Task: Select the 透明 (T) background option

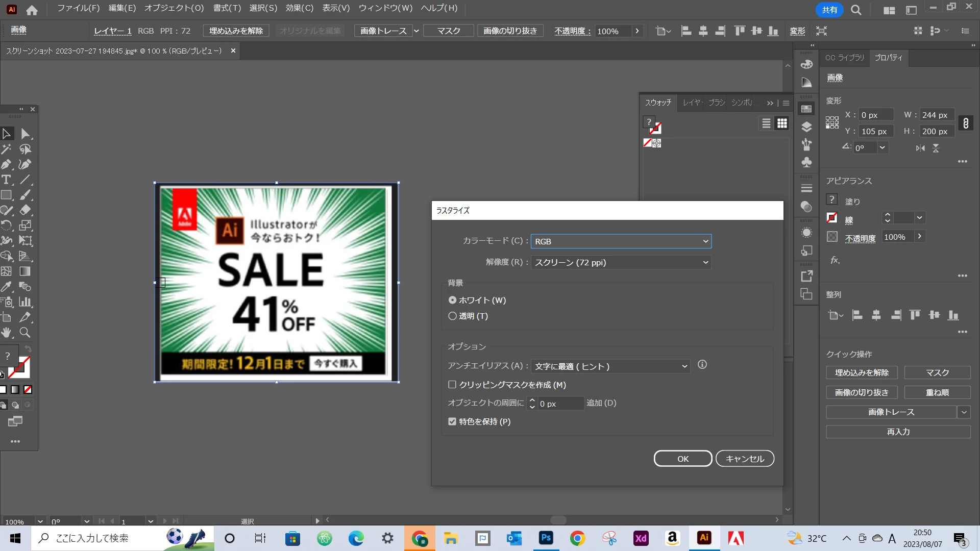Action: pyautogui.click(x=452, y=316)
